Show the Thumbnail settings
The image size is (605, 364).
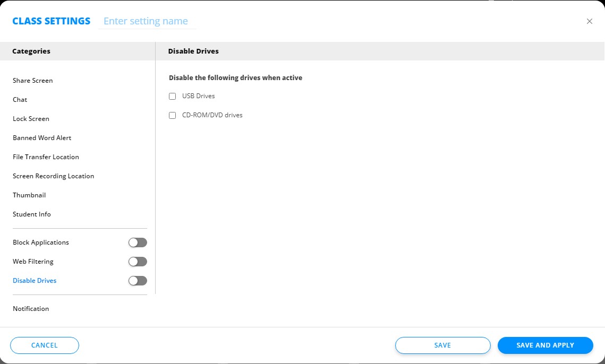tap(29, 195)
